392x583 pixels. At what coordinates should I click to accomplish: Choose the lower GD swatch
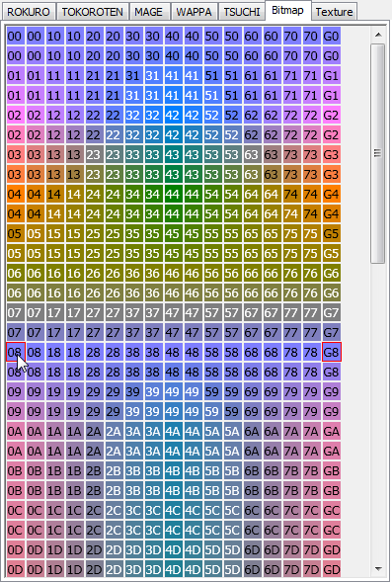click(331, 569)
